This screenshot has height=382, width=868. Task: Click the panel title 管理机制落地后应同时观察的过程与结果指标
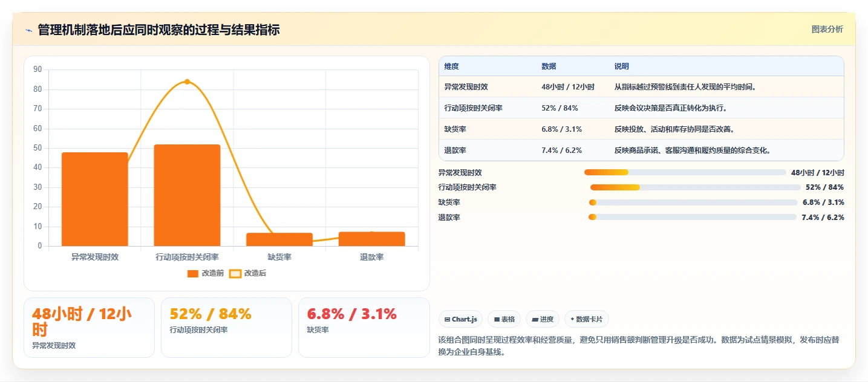(x=158, y=30)
